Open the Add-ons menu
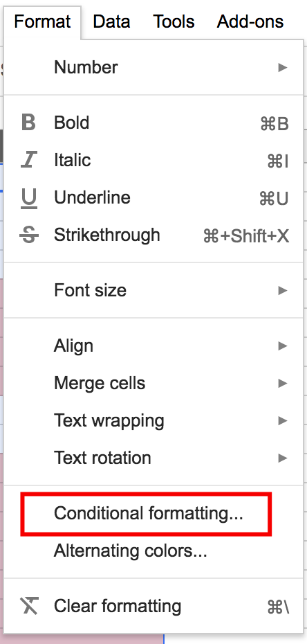Viewport: 307px width, 644px height. [250, 21]
